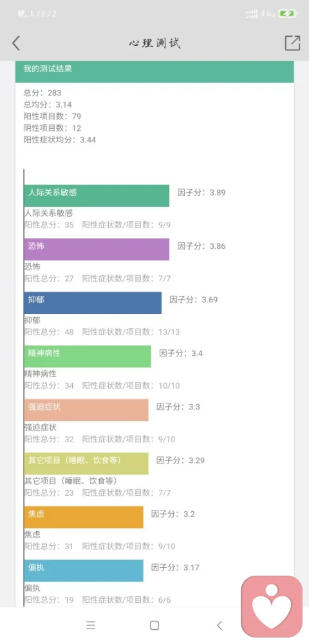309x644 pixels.
Task: Open Android recent apps menu icon
Action: coord(91,625)
